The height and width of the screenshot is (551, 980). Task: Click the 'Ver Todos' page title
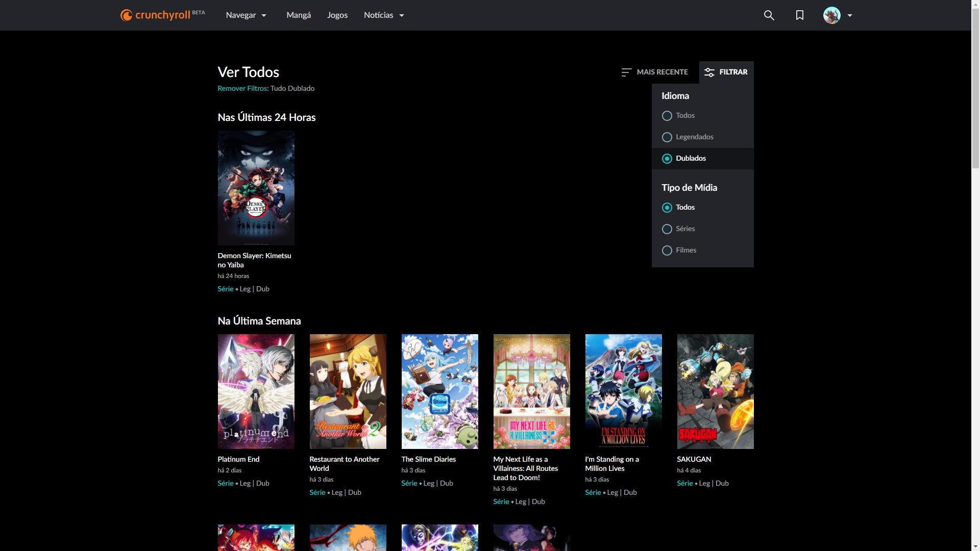[249, 72]
